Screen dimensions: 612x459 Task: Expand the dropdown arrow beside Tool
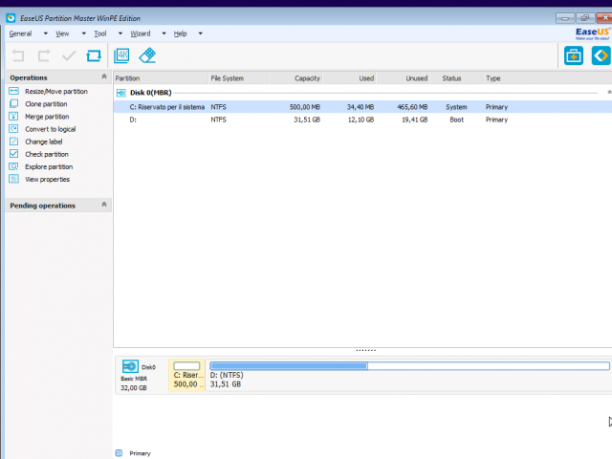(120, 34)
